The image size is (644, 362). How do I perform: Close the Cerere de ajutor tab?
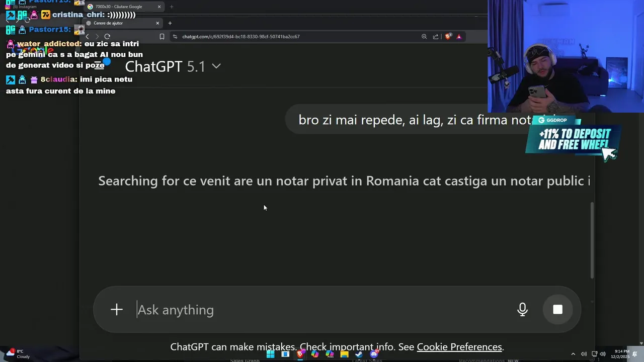[x=157, y=23]
